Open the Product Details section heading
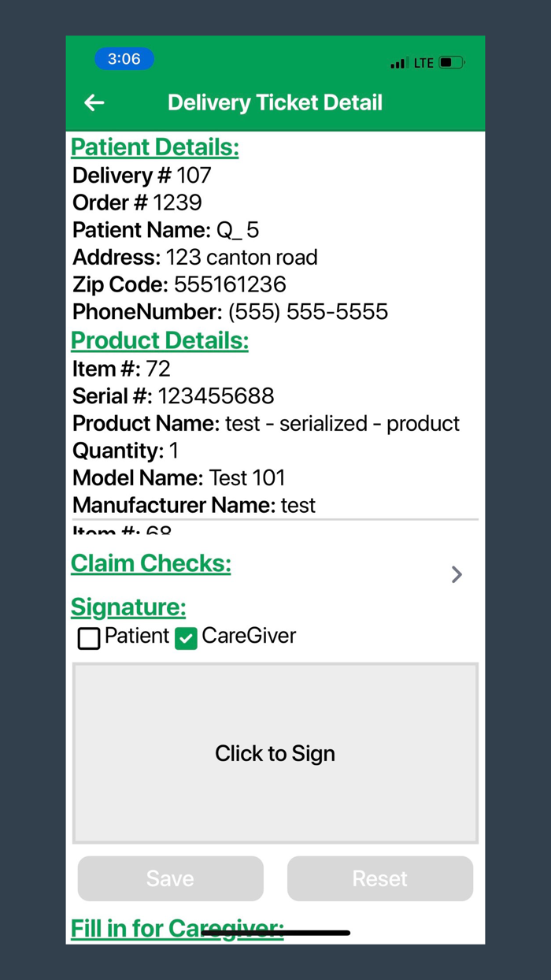Image resolution: width=551 pixels, height=980 pixels. (159, 340)
